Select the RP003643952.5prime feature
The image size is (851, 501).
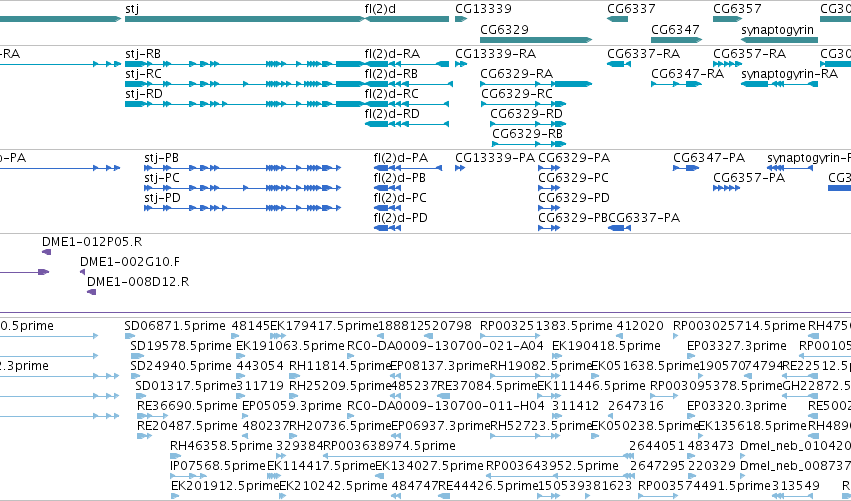coord(562,476)
